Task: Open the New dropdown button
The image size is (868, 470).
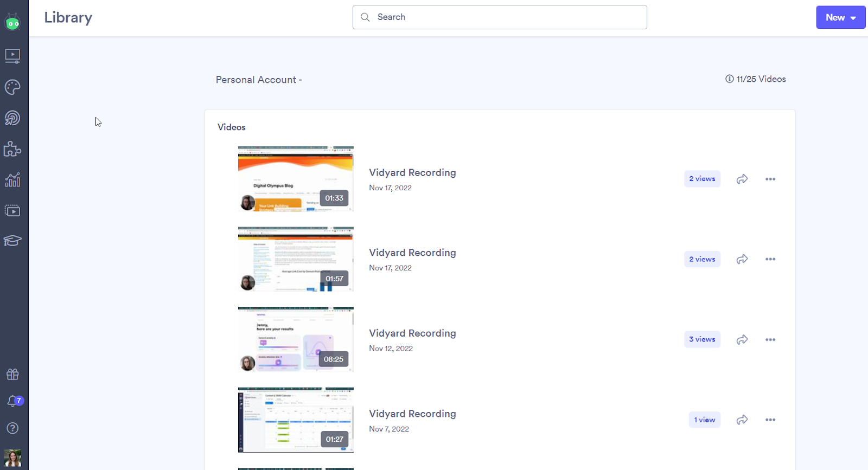Action: (841, 17)
